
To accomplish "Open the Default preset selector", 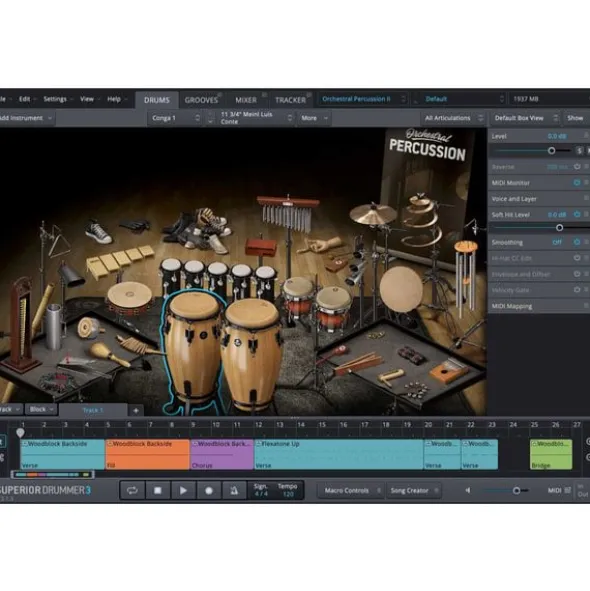I will [459, 99].
